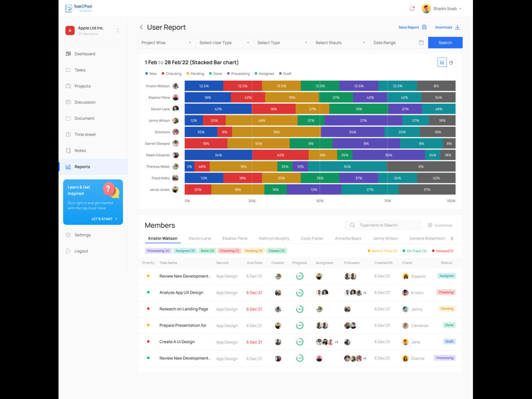This screenshot has height=399, width=532.
Task: Click the Type here to Search field
Action: coord(383,225)
